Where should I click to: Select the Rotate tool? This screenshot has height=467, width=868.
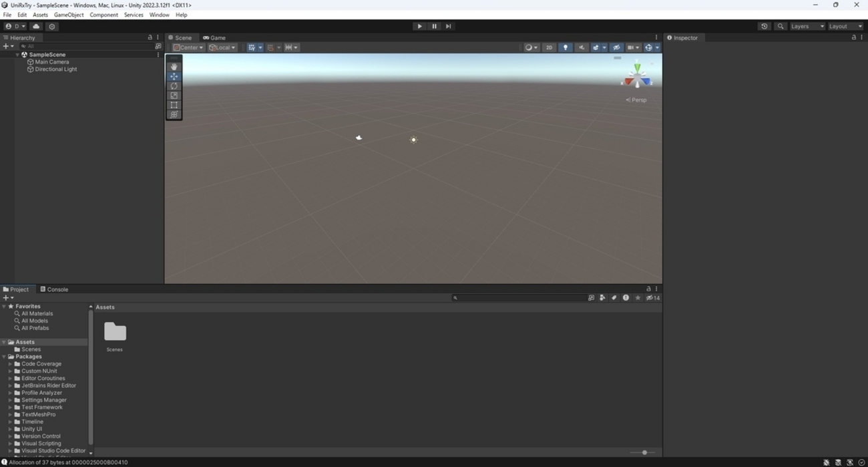tap(174, 86)
